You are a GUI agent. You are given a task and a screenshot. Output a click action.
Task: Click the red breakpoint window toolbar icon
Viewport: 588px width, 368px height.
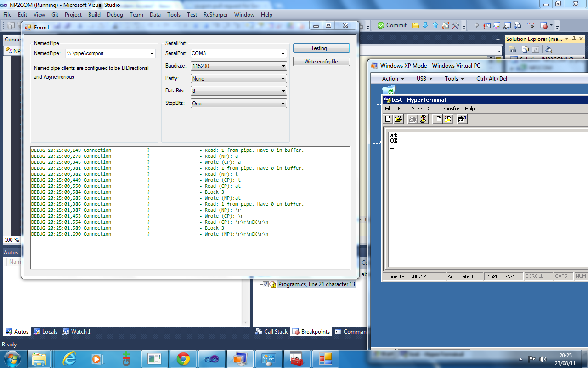[544, 25]
